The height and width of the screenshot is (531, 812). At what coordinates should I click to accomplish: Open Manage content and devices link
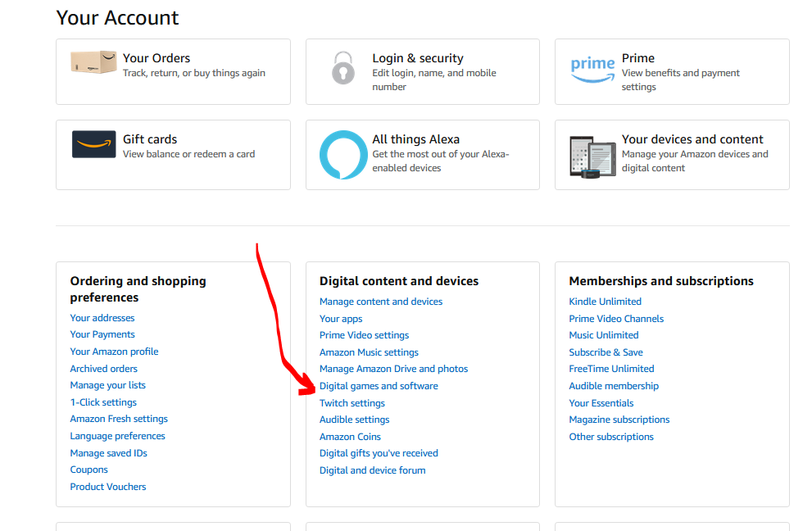coord(381,302)
